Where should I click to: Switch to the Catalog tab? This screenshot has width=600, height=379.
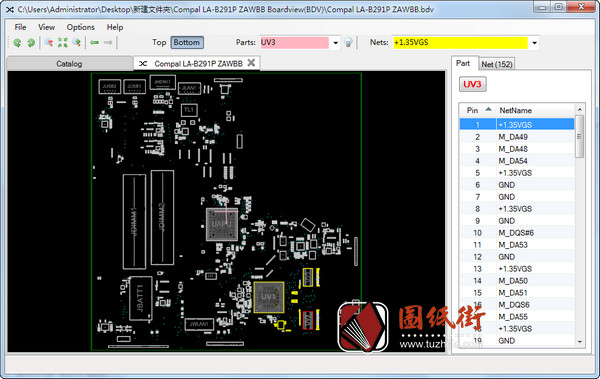[x=69, y=64]
